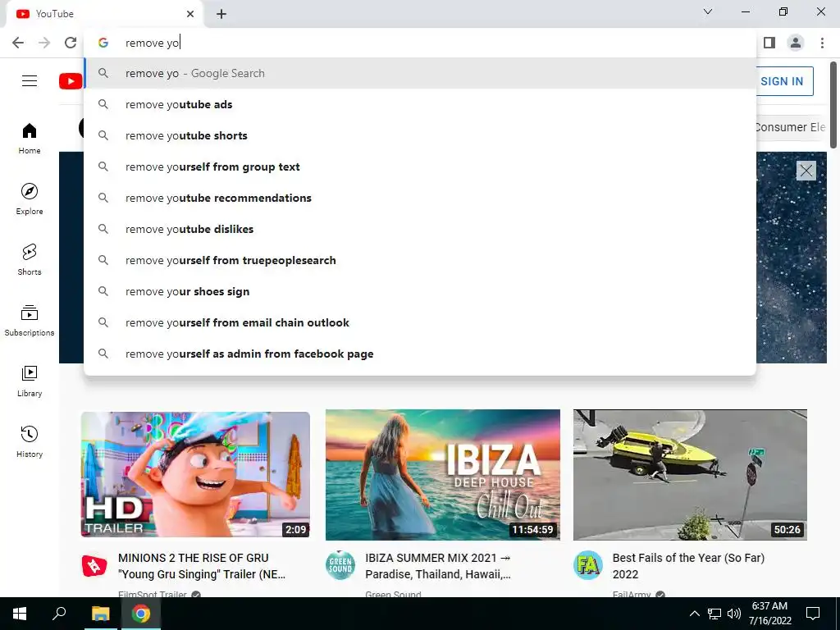Viewport: 840px width, 630px height.
Task: Open Chrome side panel button
Action: (x=769, y=43)
